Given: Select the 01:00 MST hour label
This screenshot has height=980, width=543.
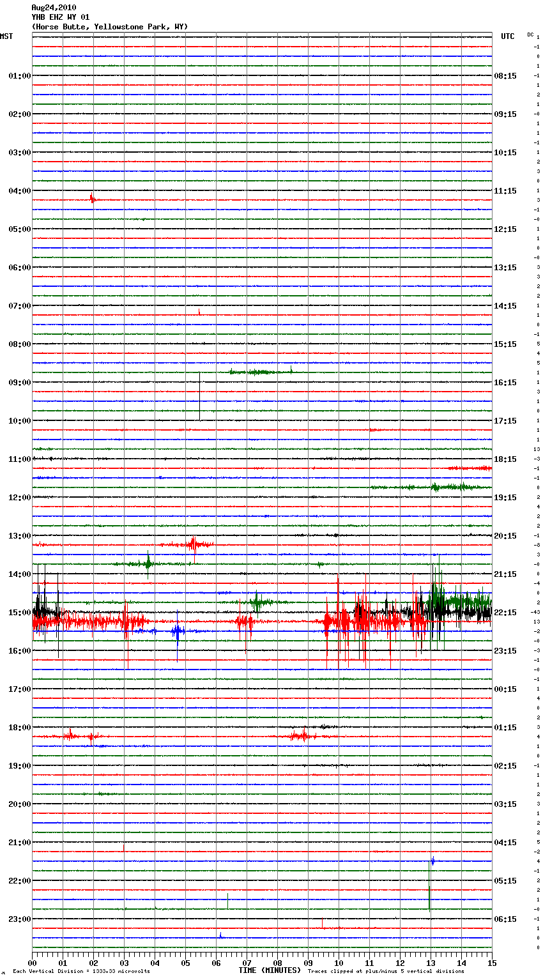Looking at the screenshot, I should coord(20,76).
